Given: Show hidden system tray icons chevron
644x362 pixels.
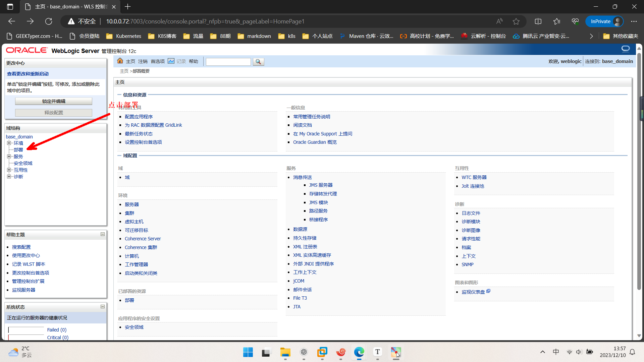Looking at the screenshot, I should coord(542,352).
